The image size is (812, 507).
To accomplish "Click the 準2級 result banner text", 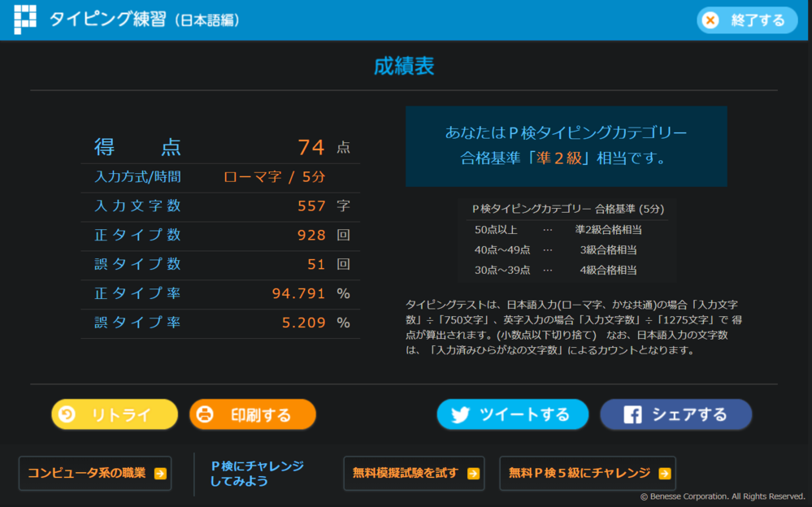I will [566, 145].
